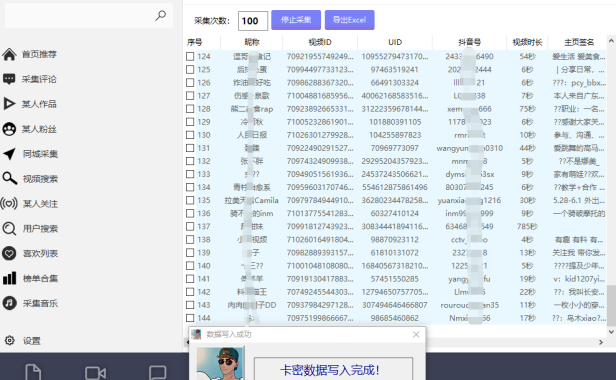
Task: Click the 抖音号 column header
Action: [x=469, y=42]
